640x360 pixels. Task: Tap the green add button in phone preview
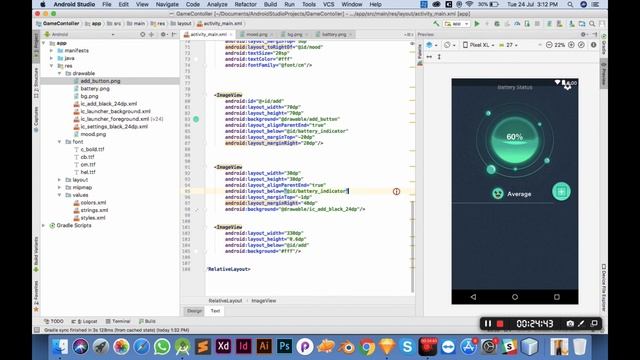tap(561, 191)
